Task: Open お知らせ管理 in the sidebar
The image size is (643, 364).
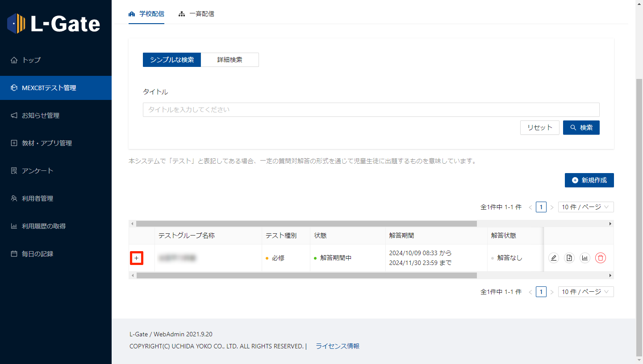Action: click(x=41, y=116)
